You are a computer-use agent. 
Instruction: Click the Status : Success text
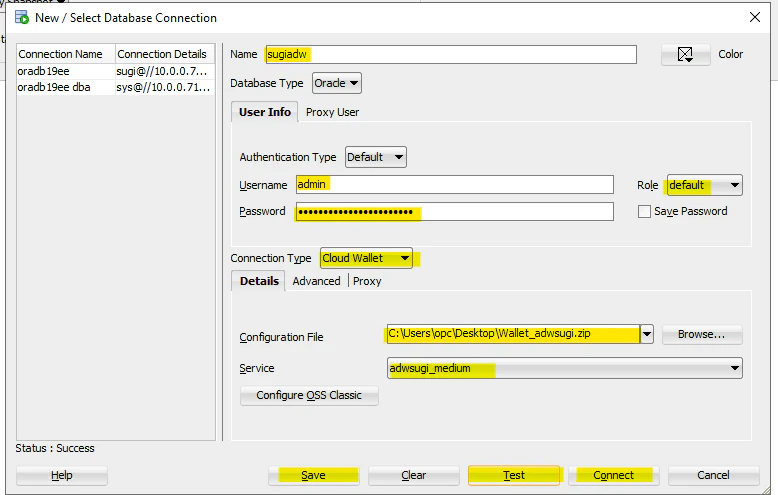point(55,448)
